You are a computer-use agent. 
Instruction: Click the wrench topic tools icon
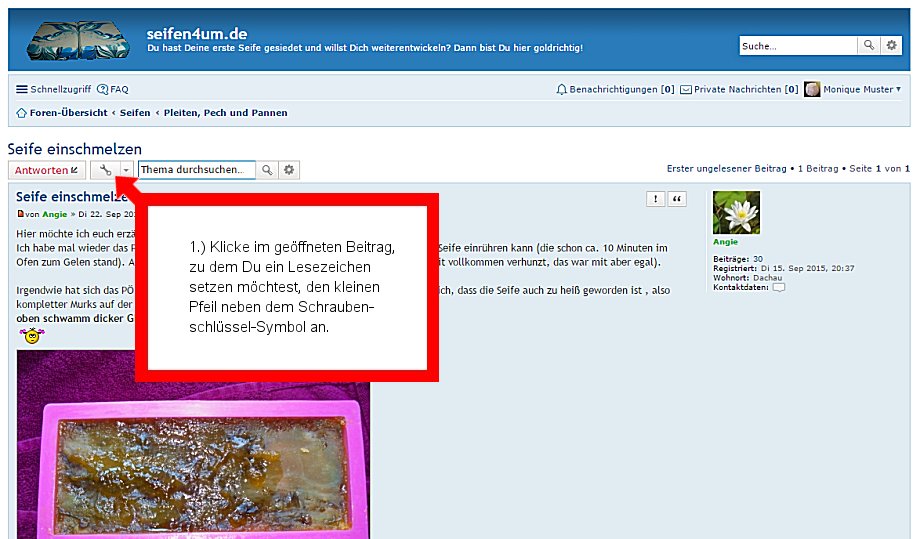(105, 170)
